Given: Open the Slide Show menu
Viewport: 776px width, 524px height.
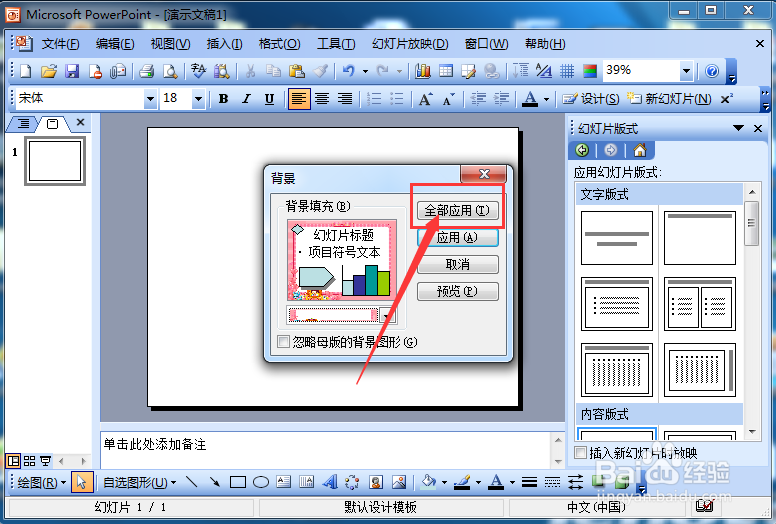Looking at the screenshot, I should tap(410, 44).
